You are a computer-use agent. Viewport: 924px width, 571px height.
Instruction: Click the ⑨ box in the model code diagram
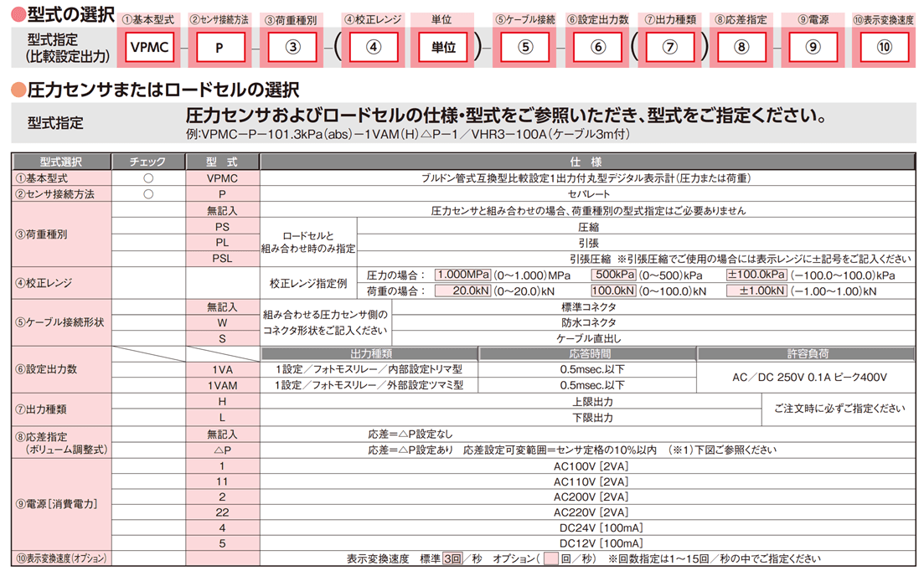(x=813, y=47)
